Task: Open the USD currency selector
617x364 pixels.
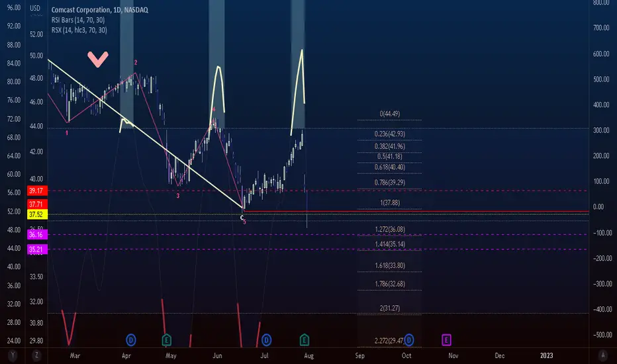Action: coord(35,8)
